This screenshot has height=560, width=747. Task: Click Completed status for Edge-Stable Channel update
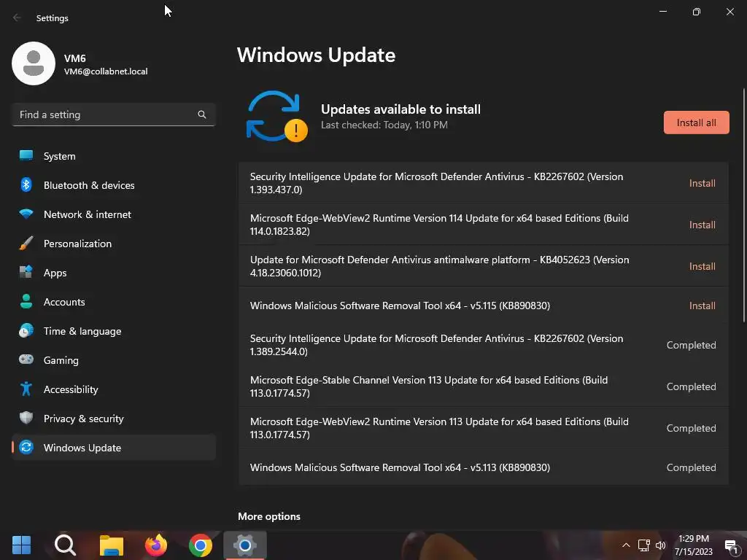pyautogui.click(x=691, y=386)
